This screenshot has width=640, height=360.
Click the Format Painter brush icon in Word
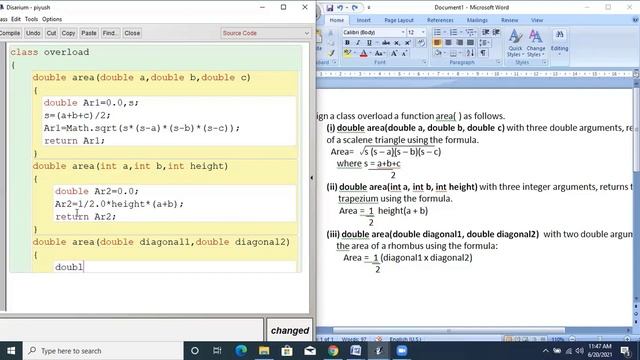pos(331,53)
